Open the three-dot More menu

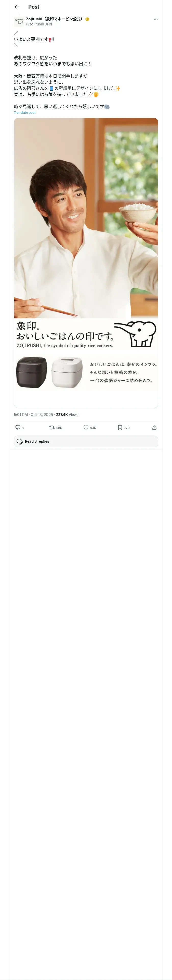pos(156,19)
